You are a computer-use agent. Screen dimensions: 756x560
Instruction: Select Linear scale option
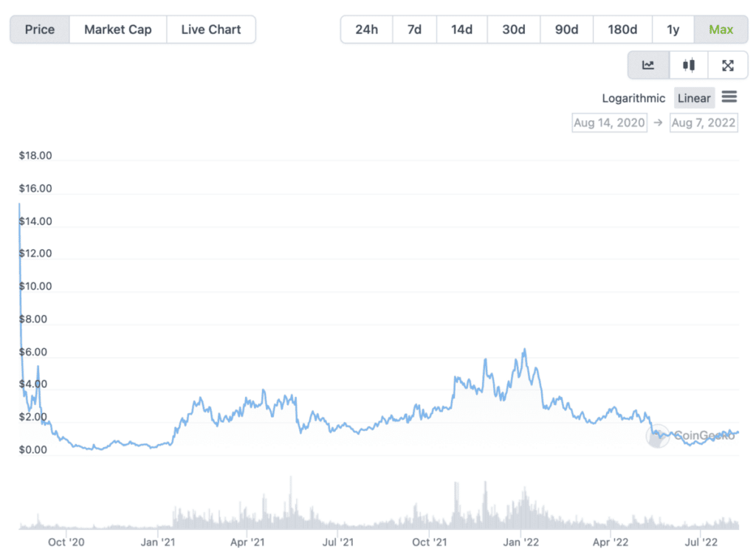pyautogui.click(x=694, y=98)
